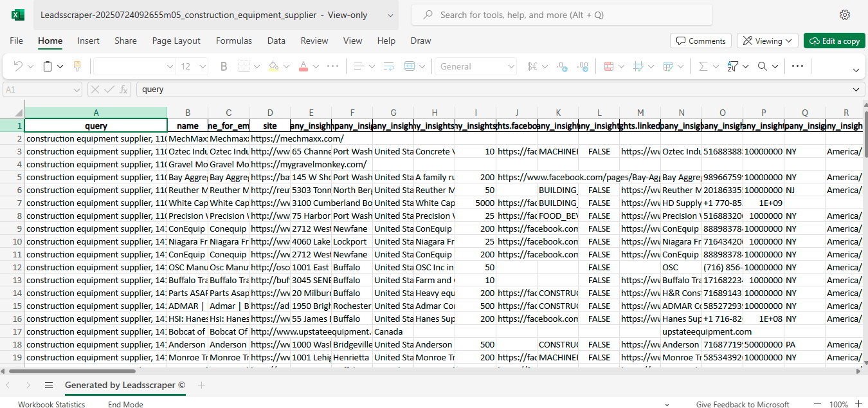Image resolution: width=868 pixels, height=408 pixels.
Task: Open the Draw tab
Action: click(420, 41)
